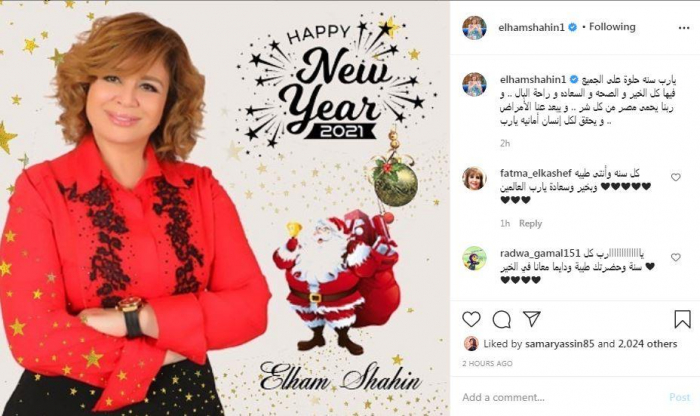Reply to fatma_elkashef's comment
Viewport: 700px width, 416px height.
(x=530, y=223)
